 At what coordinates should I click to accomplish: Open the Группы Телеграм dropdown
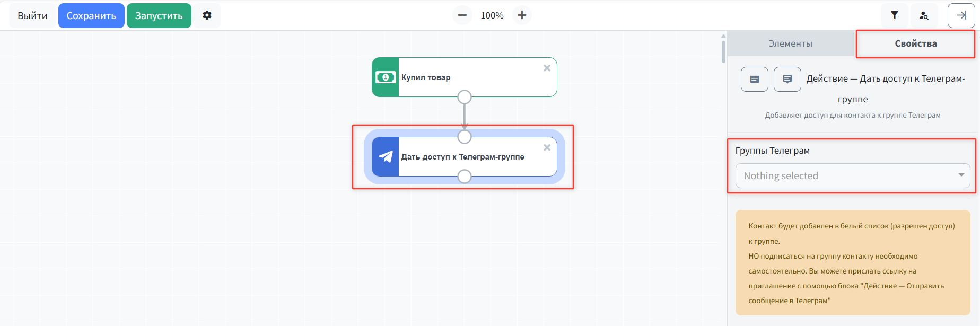(852, 175)
